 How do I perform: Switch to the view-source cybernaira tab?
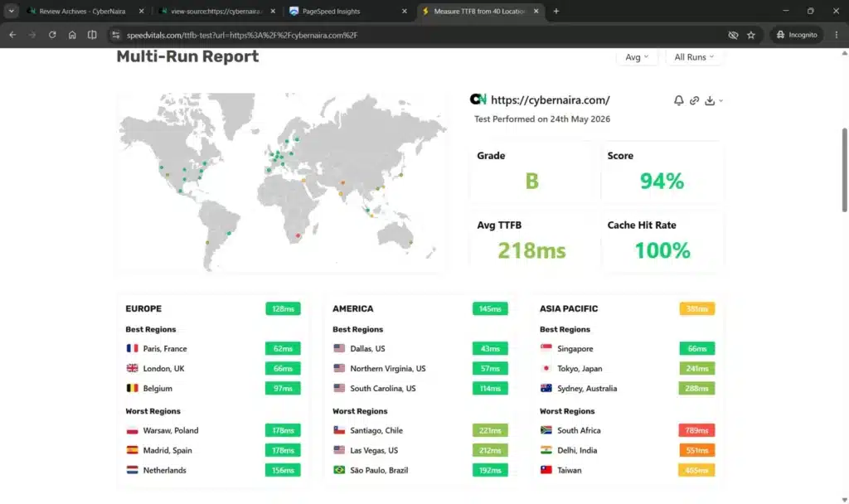(216, 11)
